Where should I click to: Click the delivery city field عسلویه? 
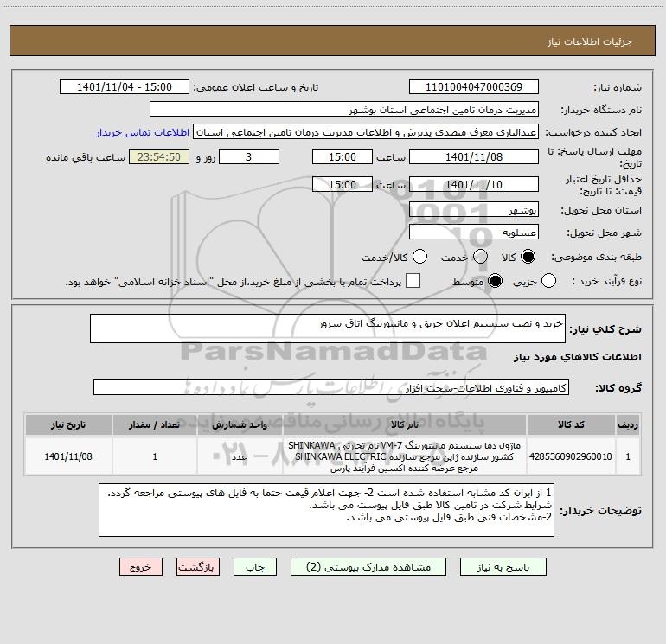[474, 233]
